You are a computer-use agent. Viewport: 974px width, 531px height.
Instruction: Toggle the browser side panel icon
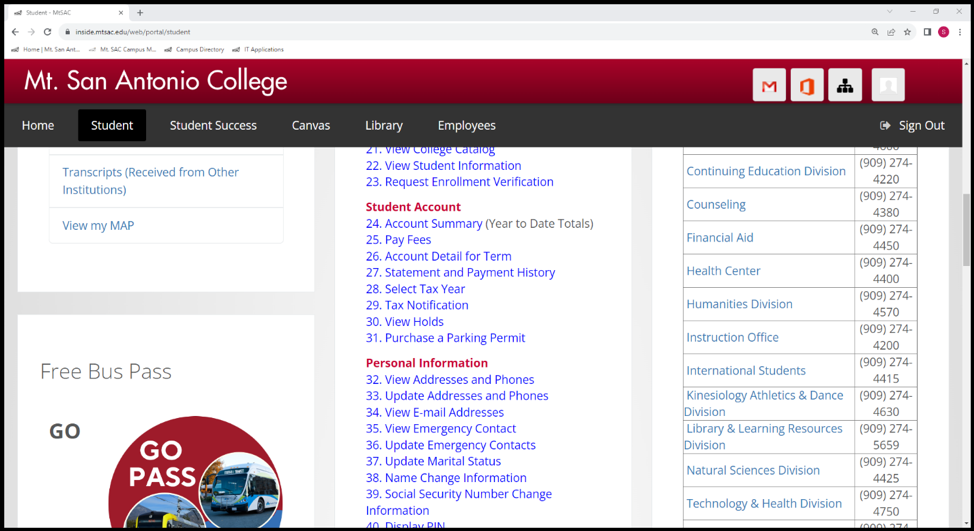click(x=927, y=32)
